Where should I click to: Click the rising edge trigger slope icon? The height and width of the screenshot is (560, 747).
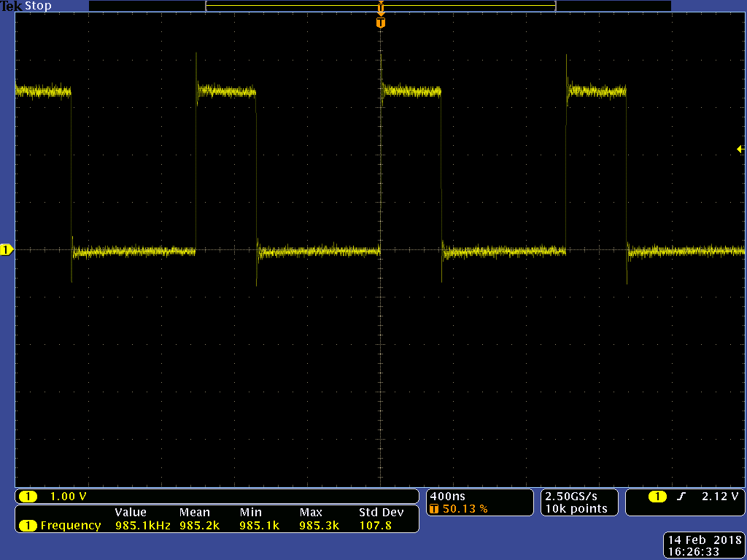pyautogui.click(x=681, y=497)
